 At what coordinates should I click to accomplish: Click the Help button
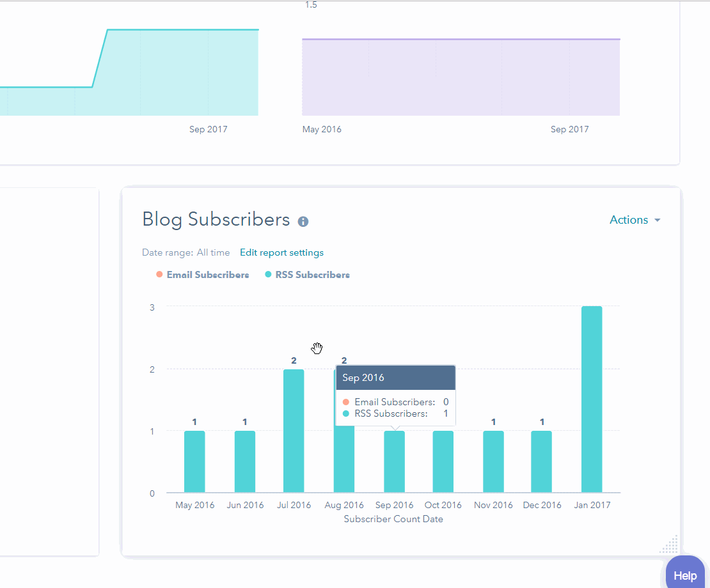coord(685,575)
